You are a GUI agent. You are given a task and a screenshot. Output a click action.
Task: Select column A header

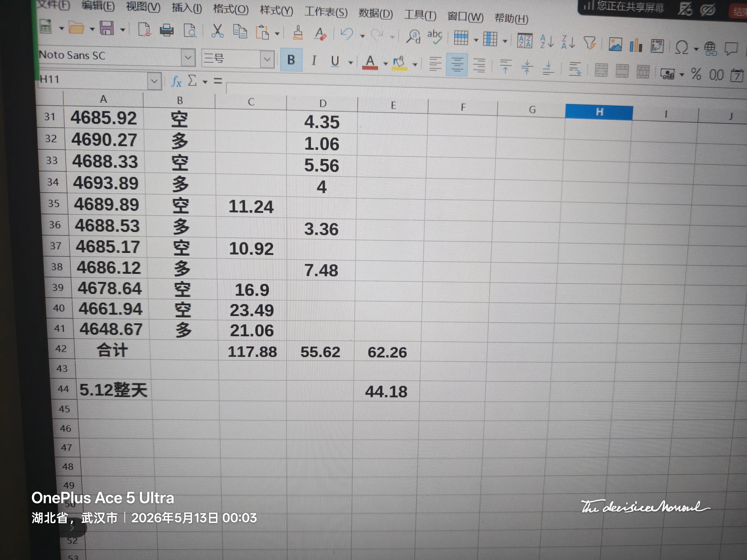(x=103, y=99)
